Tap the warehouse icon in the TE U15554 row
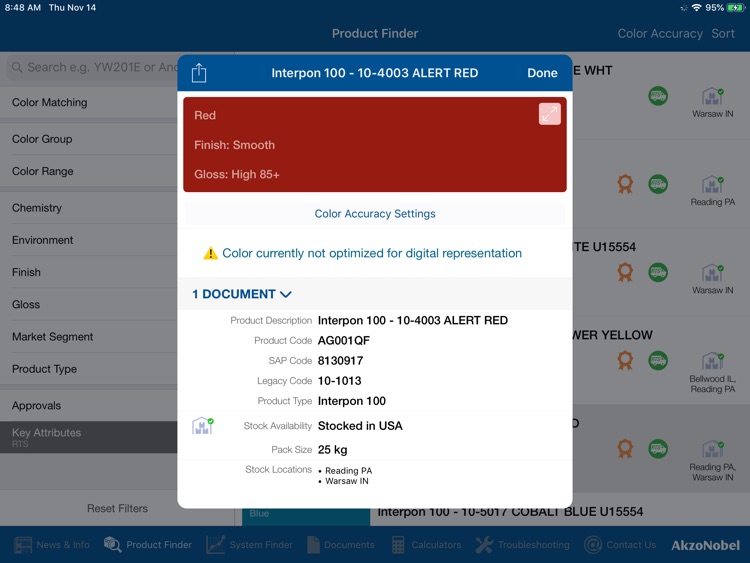This screenshot has height=563, width=750. (712, 273)
